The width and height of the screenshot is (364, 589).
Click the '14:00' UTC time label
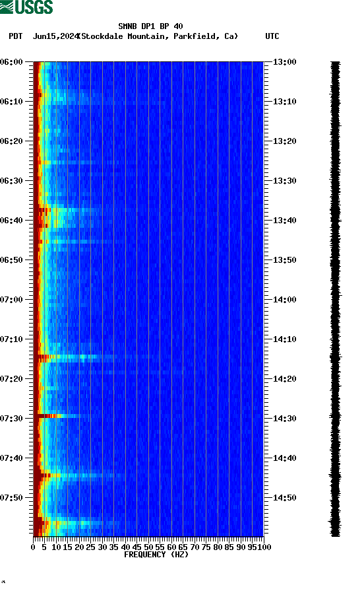coord(284,300)
